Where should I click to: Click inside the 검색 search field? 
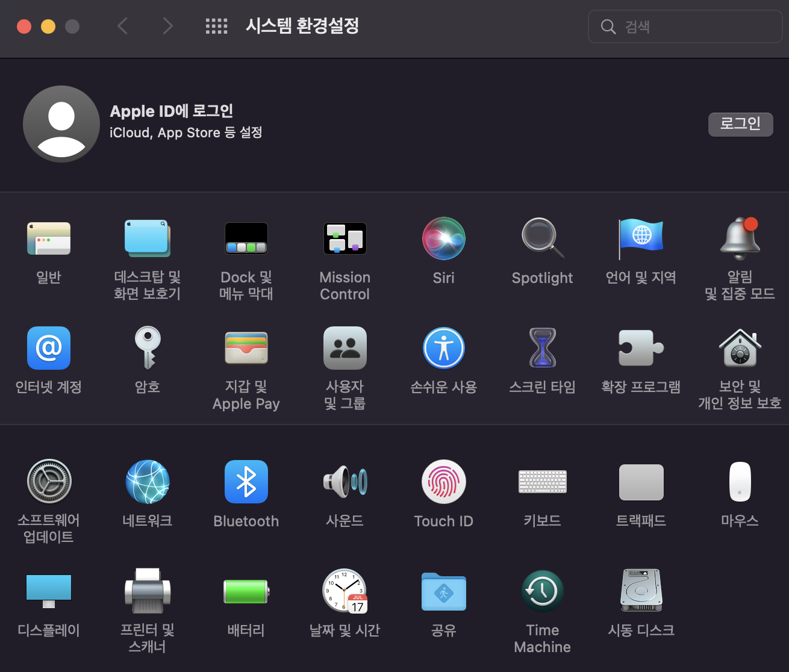(x=685, y=26)
